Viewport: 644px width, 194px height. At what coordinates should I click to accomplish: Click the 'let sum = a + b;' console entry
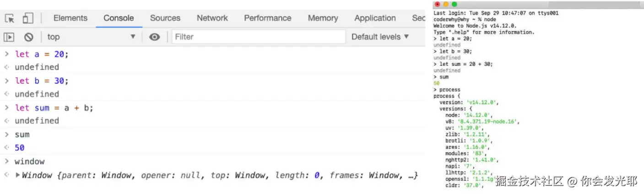pyautogui.click(x=54, y=108)
